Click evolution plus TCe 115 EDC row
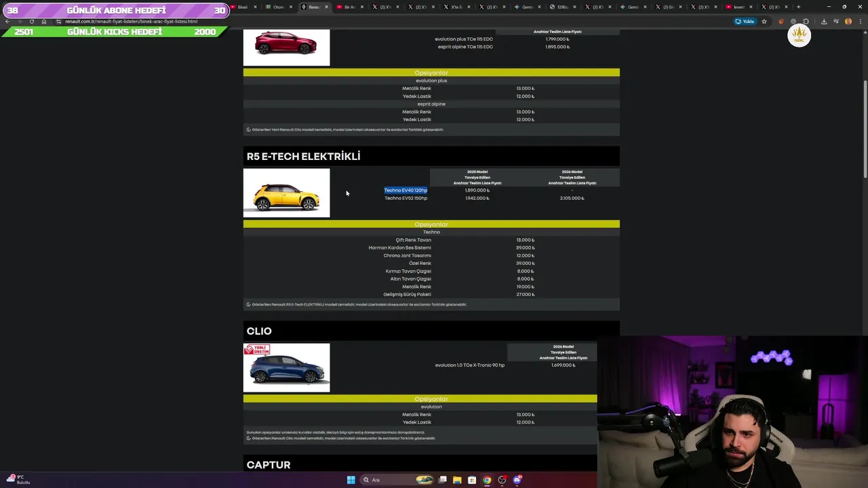 [x=464, y=39]
